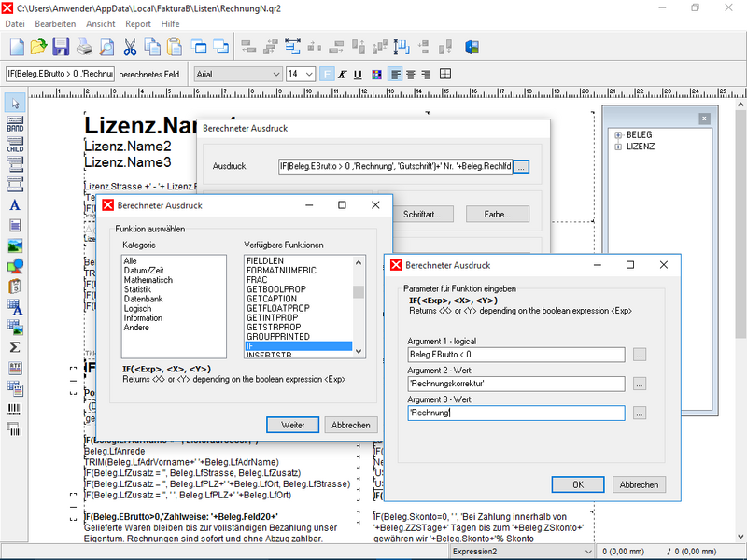The width and height of the screenshot is (747, 560).
Task: Select the shape drawing tool
Action: (15, 266)
